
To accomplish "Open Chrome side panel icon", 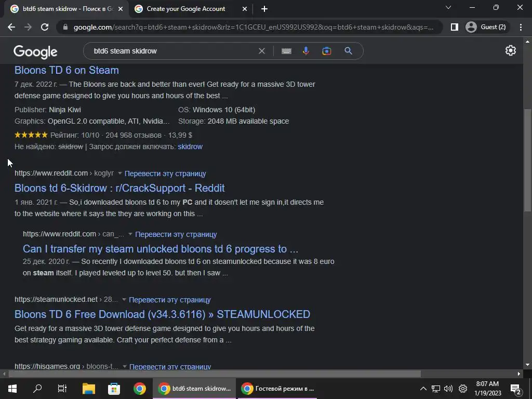I will pyautogui.click(x=455, y=27).
